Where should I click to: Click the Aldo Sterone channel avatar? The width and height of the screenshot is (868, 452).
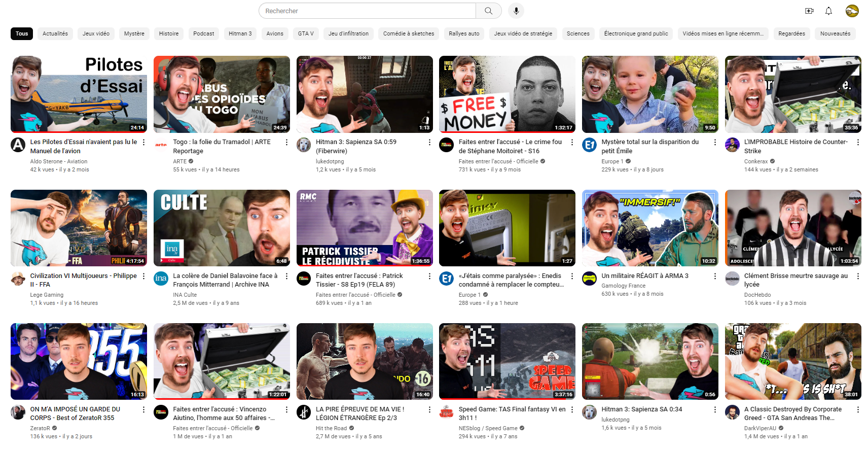click(18, 145)
